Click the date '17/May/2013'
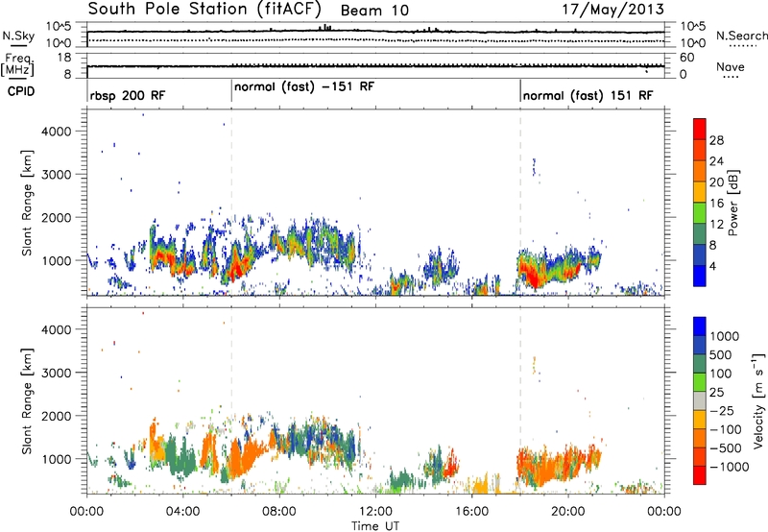This screenshot has width=768, height=532. click(612, 9)
